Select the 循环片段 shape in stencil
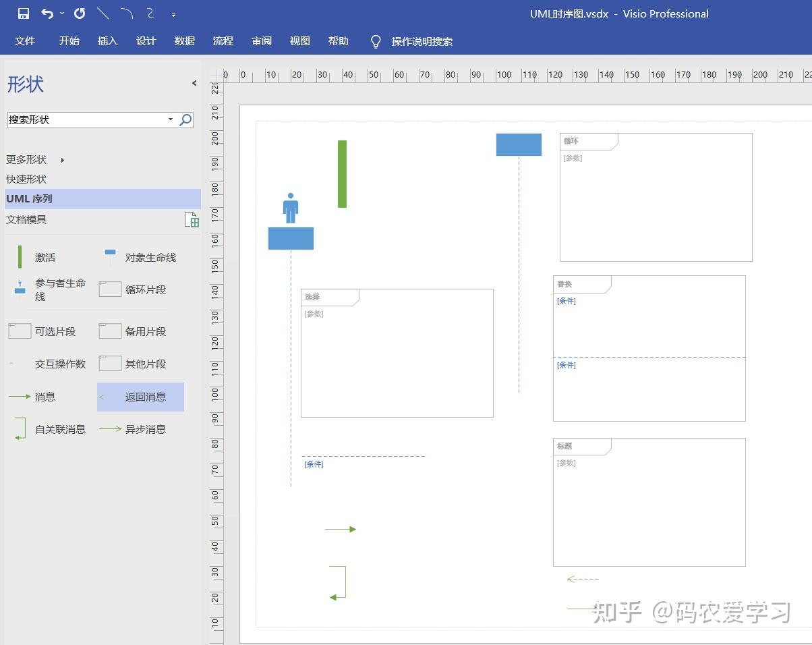The height and width of the screenshot is (645, 812). (x=133, y=289)
